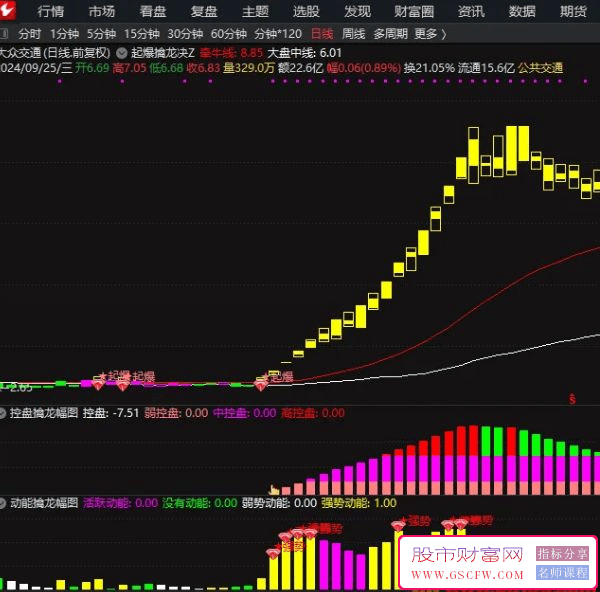Click the red $ marker on chart
The height and width of the screenshot is (592, 600).
click(x=572, y=399)
